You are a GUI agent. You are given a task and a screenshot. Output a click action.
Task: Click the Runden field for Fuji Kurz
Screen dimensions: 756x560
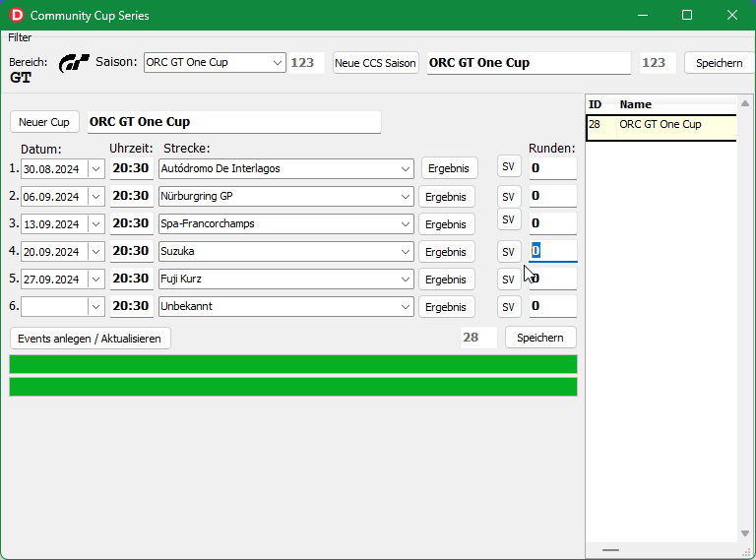click(x=553, y=280)
